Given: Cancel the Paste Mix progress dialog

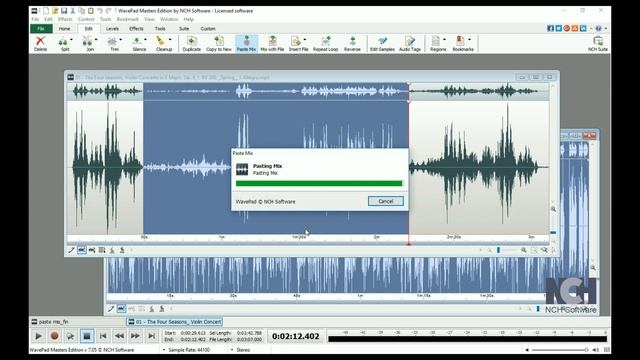Looking at the screenshot, I should point(386,201).
